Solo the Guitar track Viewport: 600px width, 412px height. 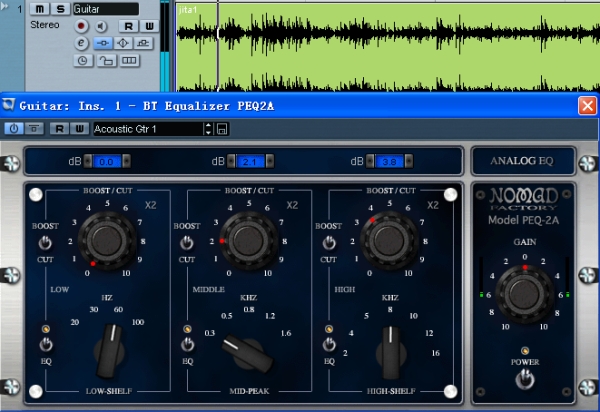(60, 9)
